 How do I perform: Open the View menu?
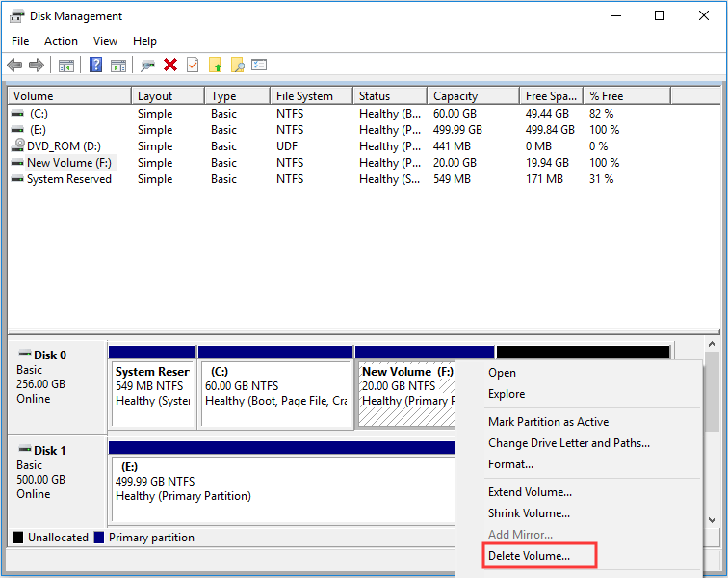coord(105,41)
